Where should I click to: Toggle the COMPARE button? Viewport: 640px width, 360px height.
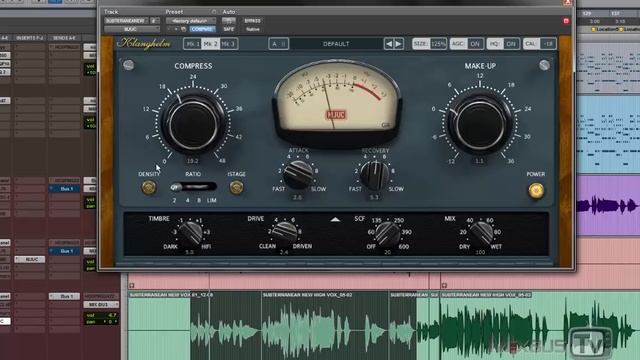[202, 29]
